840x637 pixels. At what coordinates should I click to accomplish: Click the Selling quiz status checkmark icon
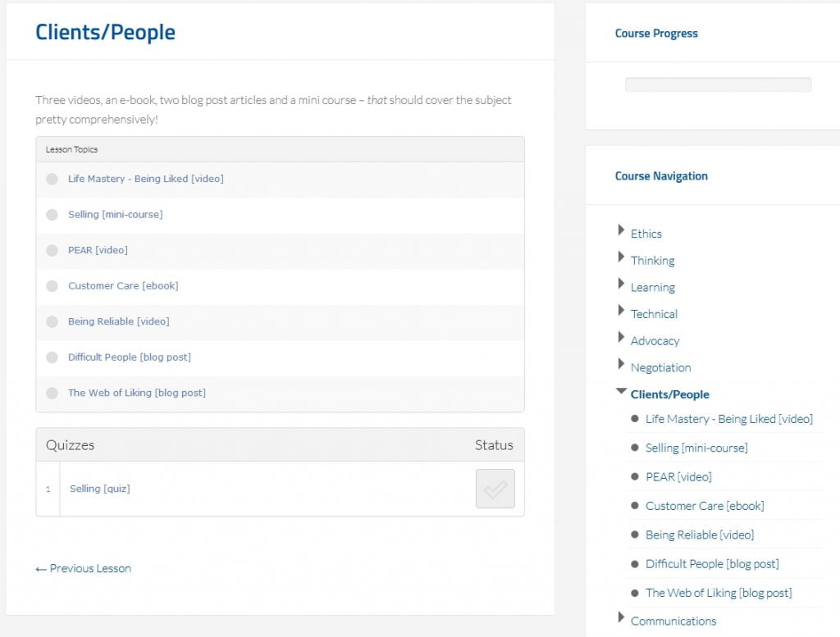(495, 489)
